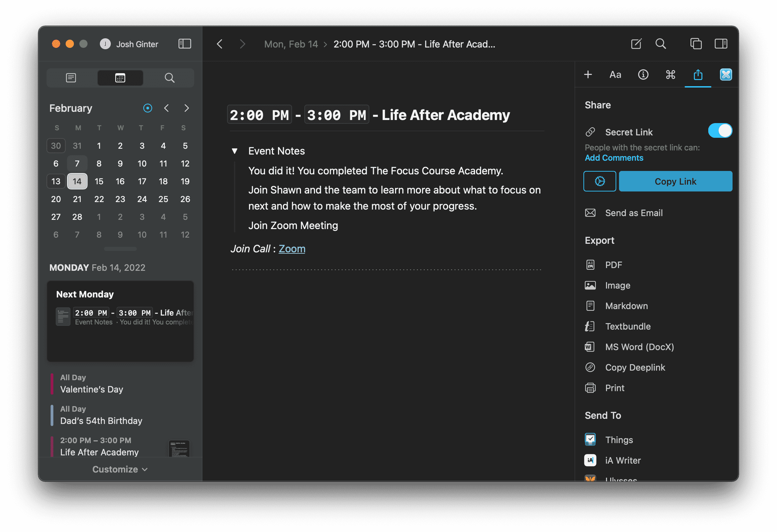The image size is (777, 532).
Task: Open the Zoom join call link
Action: coord(292,249)
